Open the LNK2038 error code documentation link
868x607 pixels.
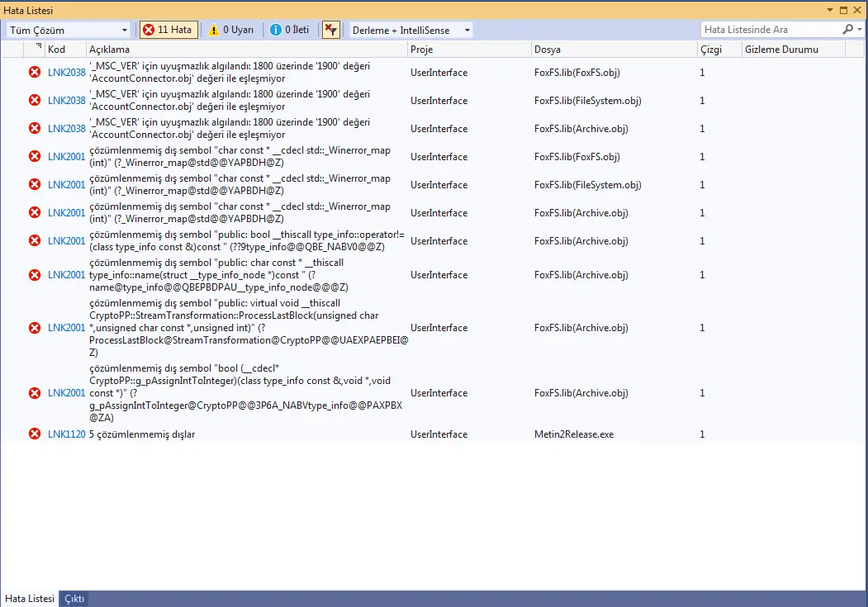[66, 72]
